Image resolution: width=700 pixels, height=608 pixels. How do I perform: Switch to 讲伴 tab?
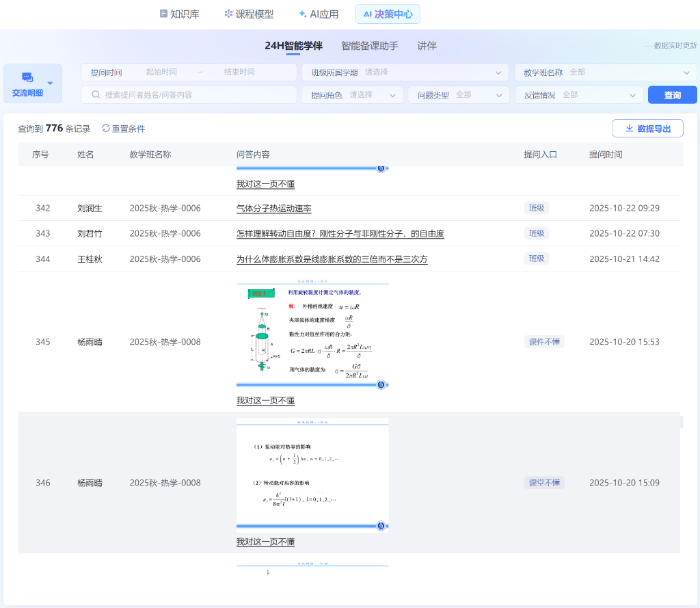[427, 46]
